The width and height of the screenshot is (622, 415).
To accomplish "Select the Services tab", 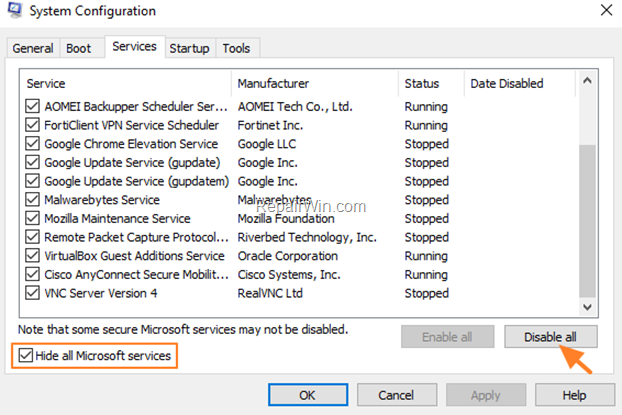I will coord(134,47).
